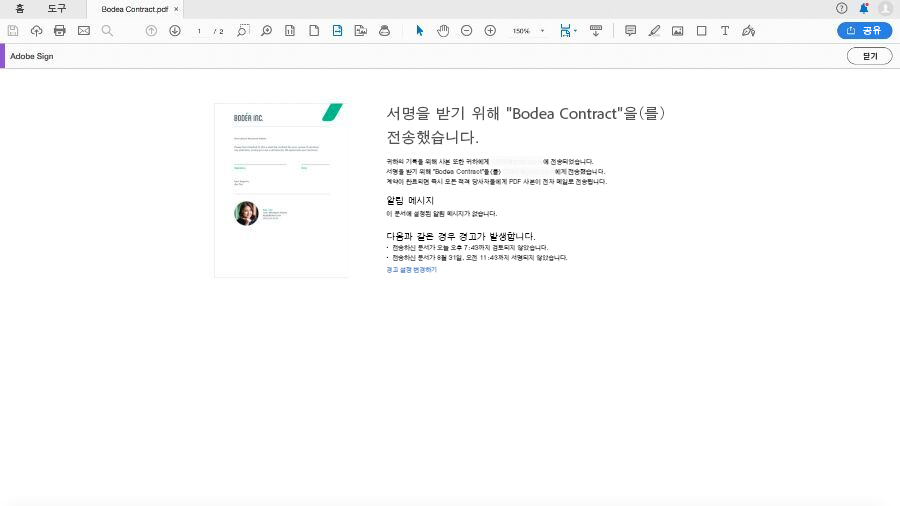
Task: Switch to the 홈 tab
Action: point(20,9)
